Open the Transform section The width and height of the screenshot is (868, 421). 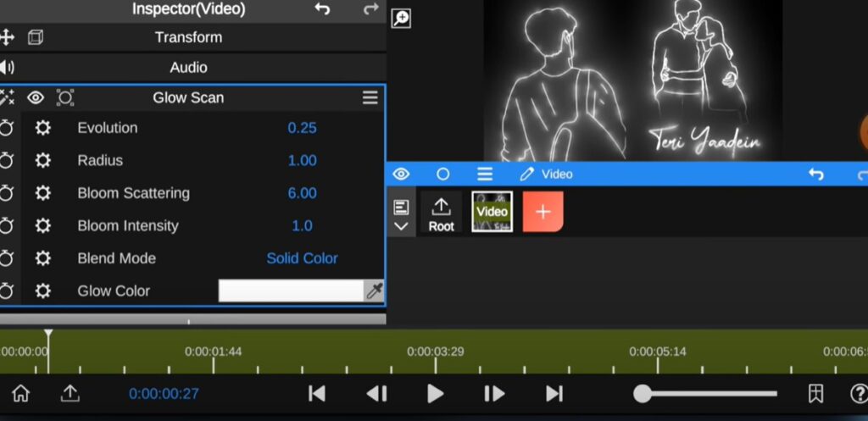pyautogui.click(x=188, y=37)
